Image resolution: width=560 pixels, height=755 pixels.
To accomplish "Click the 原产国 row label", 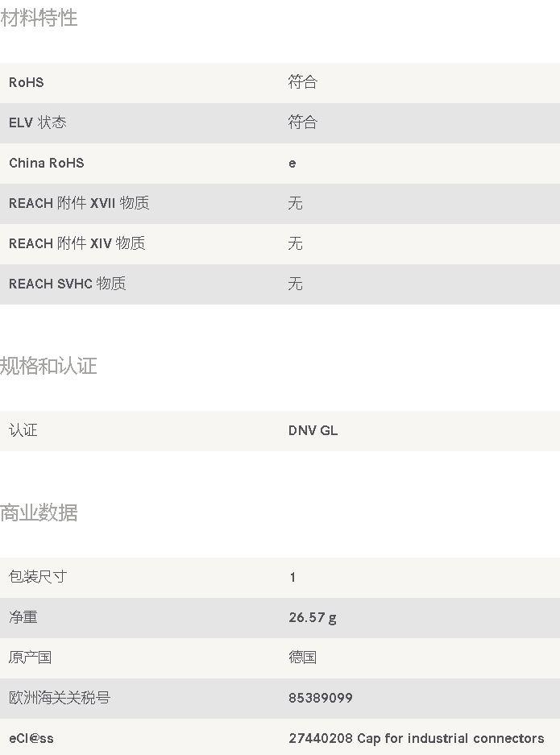I will 31,658.
